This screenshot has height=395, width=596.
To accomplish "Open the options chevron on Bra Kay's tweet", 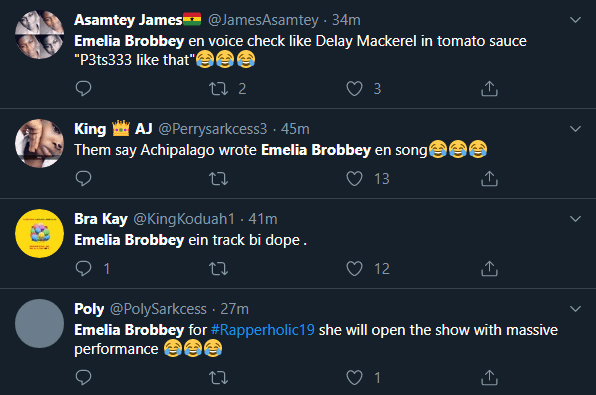I will [x=575, y=219].
